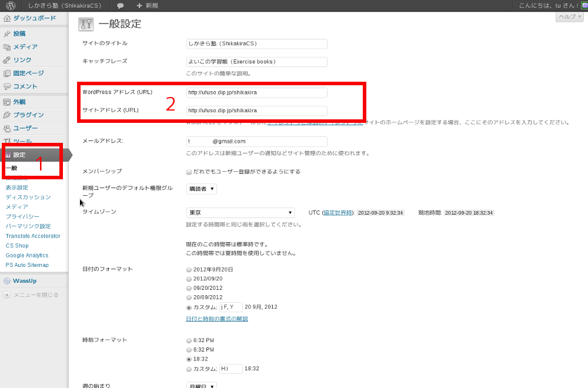Select the 2012/09/20 date format radio button
The height and width of the screenshot is (388, 588).
(x=189, y=279)
